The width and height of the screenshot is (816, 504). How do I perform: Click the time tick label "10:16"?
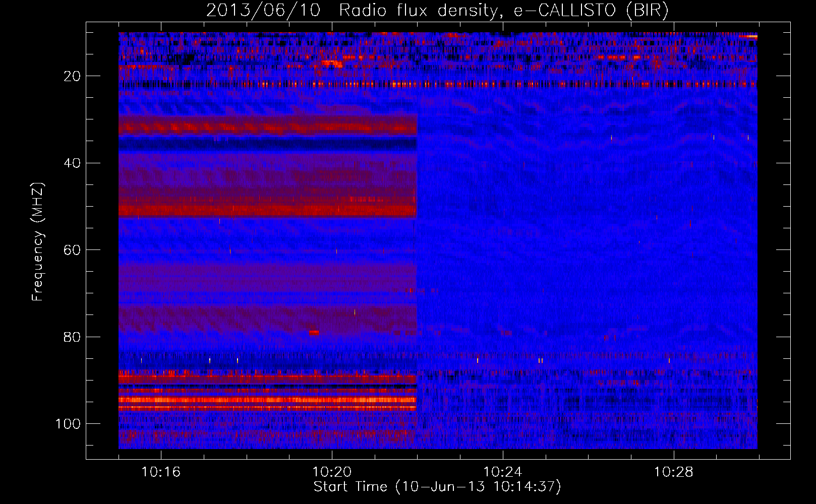point(161,472)
